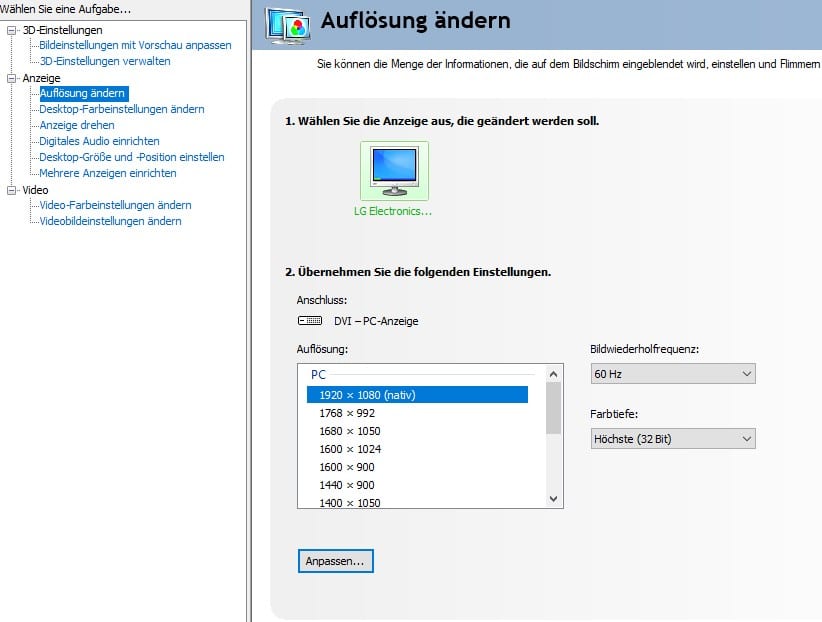Collapse the Video tree node

click(x=11, y=190)
